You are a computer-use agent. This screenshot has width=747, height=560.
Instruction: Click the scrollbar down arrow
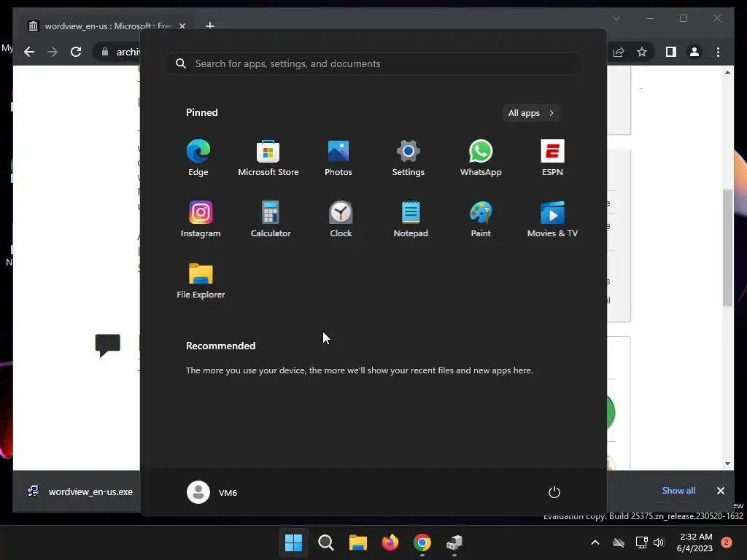click(727, 463)
